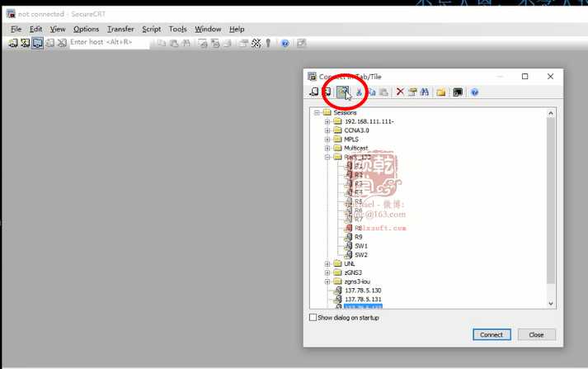Screen dimensions: 588x369
Task: Click the binoculars Find icon in dialog toolbar
Action: point(425,92)
